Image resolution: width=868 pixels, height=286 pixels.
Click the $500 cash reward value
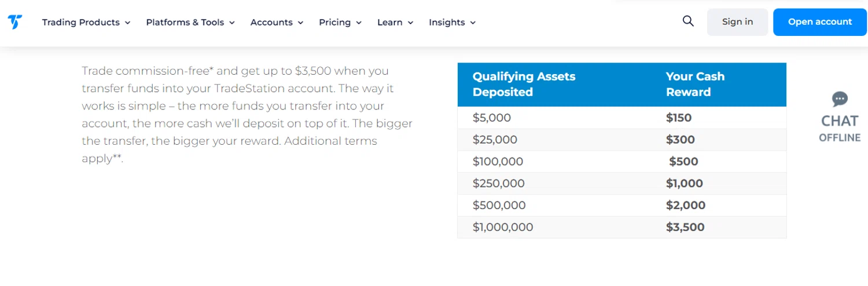[x=683, y=162]
